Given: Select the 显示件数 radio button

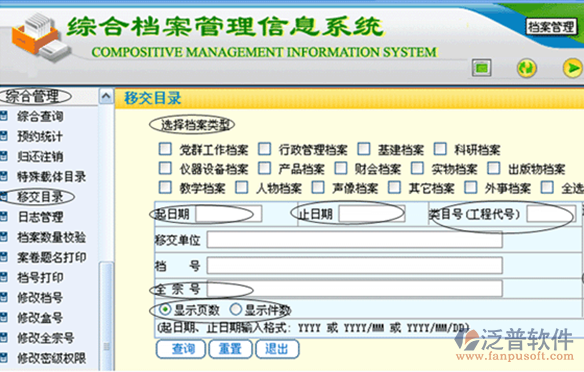Looking at the screenshot, I should pos(236,309).
